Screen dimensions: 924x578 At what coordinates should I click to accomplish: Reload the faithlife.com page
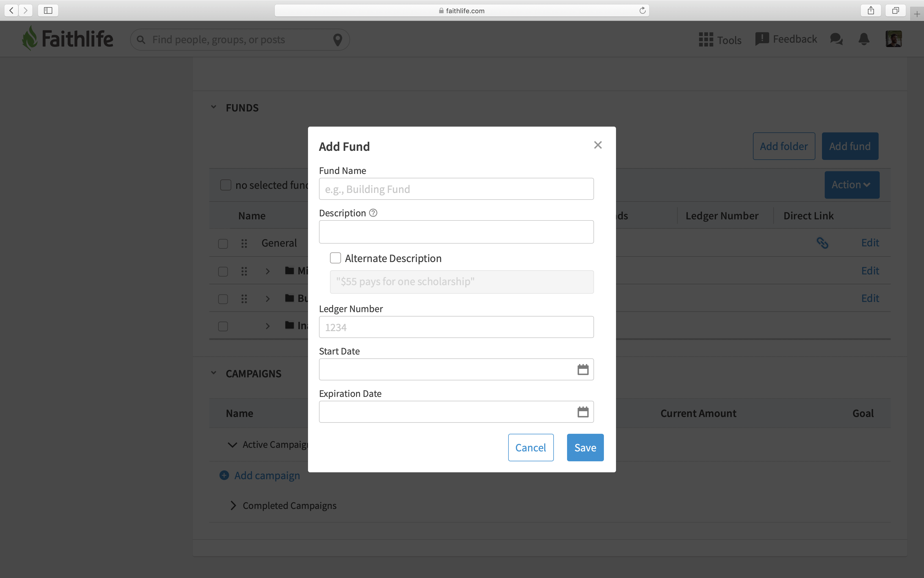pyautogui.click(x=642, y=10)
